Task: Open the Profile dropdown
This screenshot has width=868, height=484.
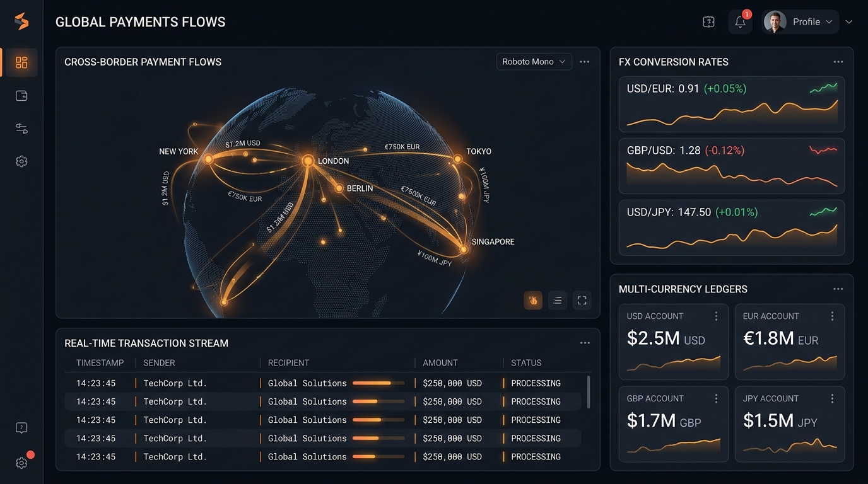Action: pos(800,22)
